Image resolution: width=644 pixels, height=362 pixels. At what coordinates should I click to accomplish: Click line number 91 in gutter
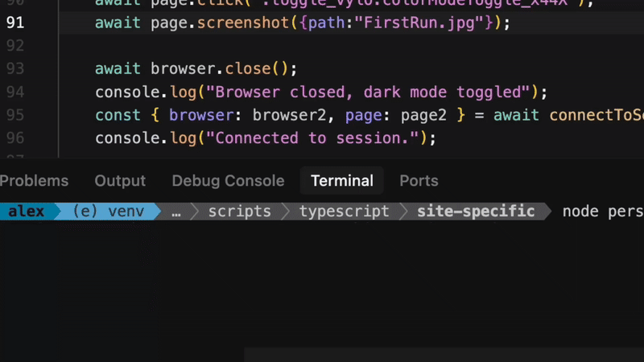[15, 23]
